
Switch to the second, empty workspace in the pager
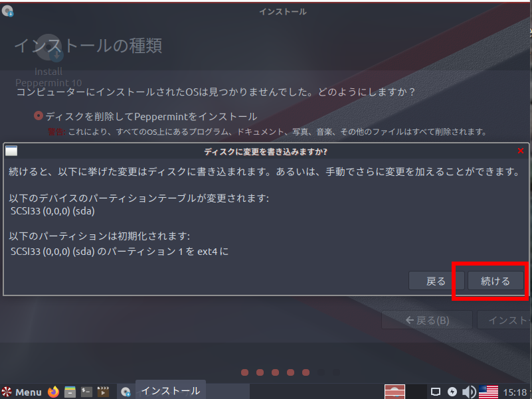416,392
